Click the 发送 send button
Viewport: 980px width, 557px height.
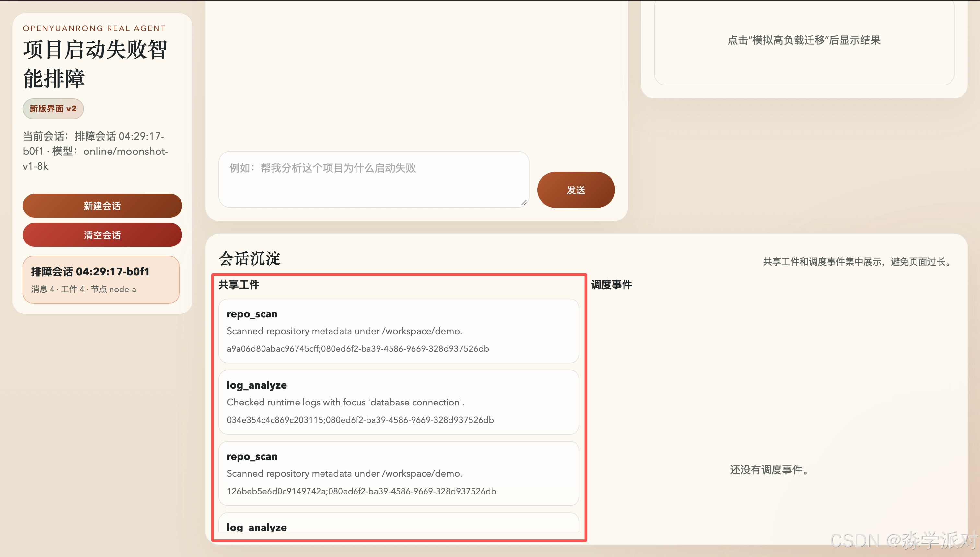pyautogui.click(x=576, y=190)
